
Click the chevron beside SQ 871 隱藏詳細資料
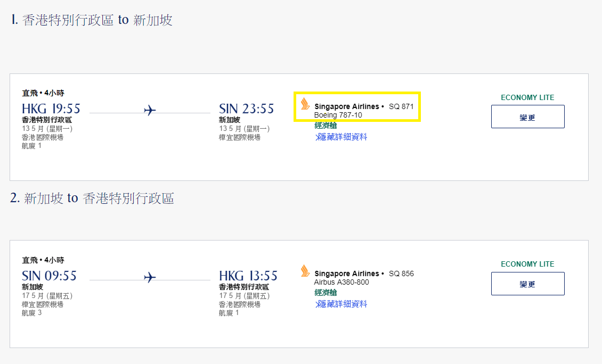(x=318, y=137)
